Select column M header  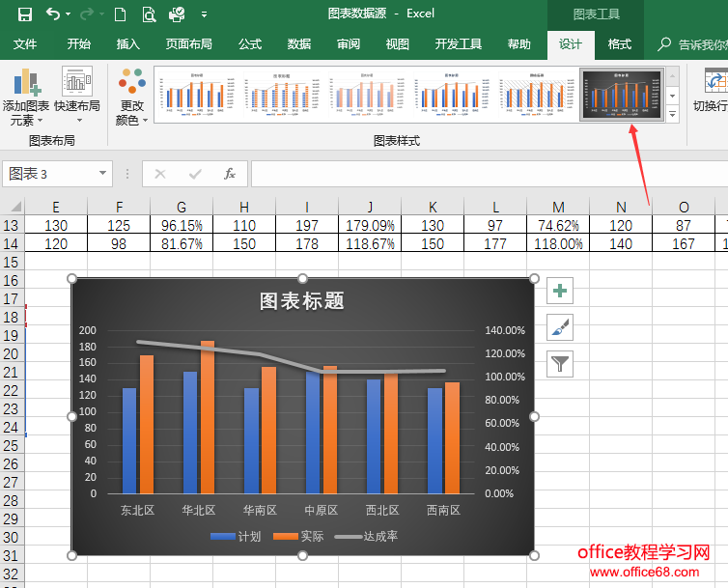click(x=558, y=207)
